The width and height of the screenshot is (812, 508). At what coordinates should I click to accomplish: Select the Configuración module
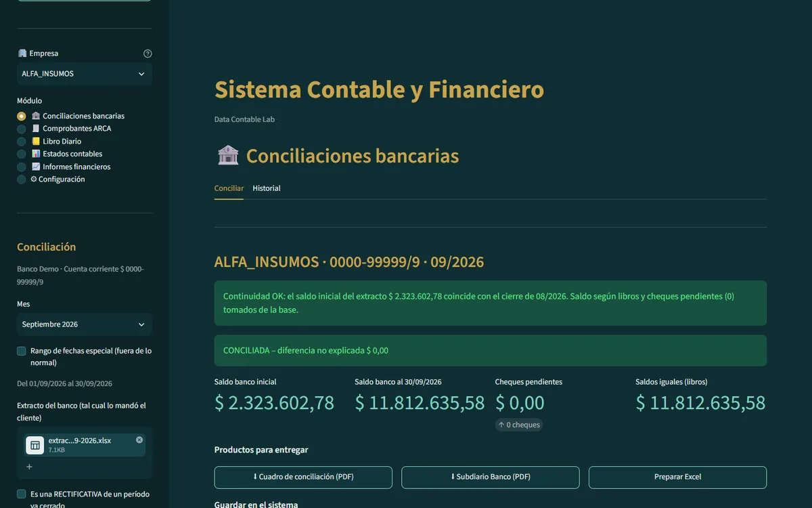[51, 179]
